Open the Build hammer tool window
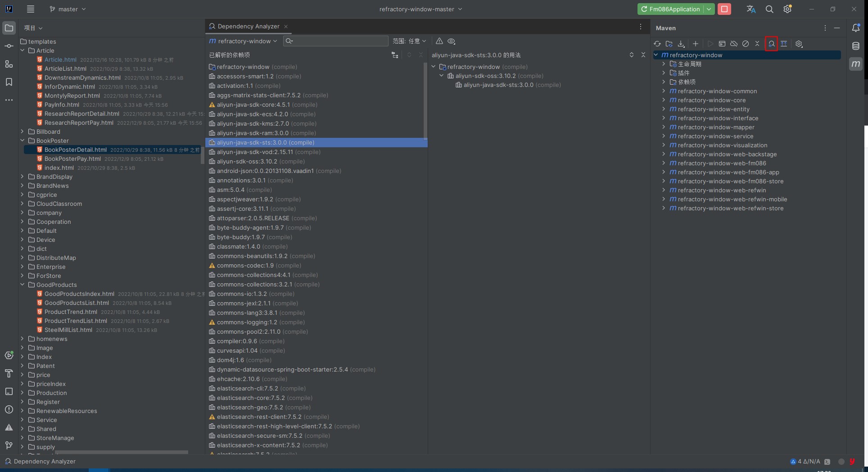This screenshot has height=472, width=868. pos(9,373)
